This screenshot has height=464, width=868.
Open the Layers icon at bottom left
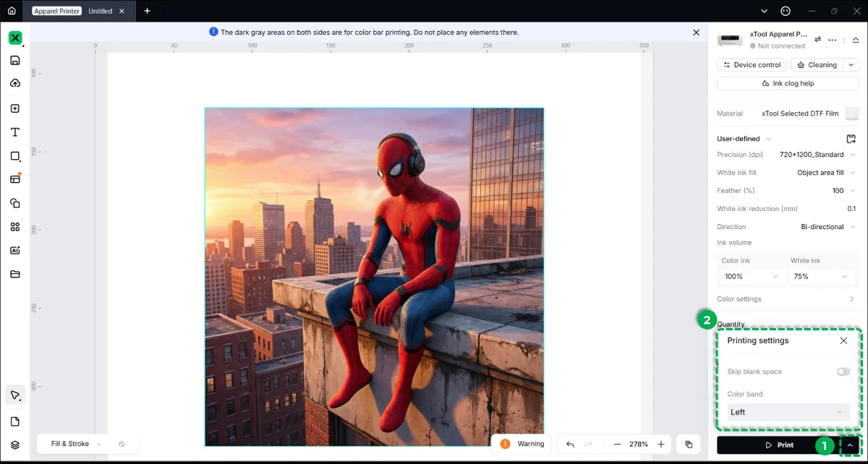tap(14, 444)
